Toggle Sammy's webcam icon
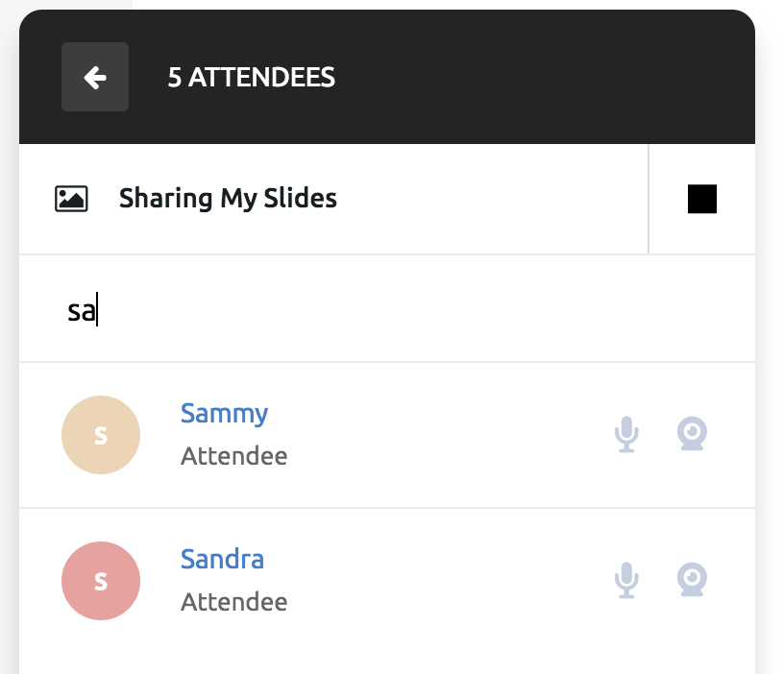 coord(692,434)
